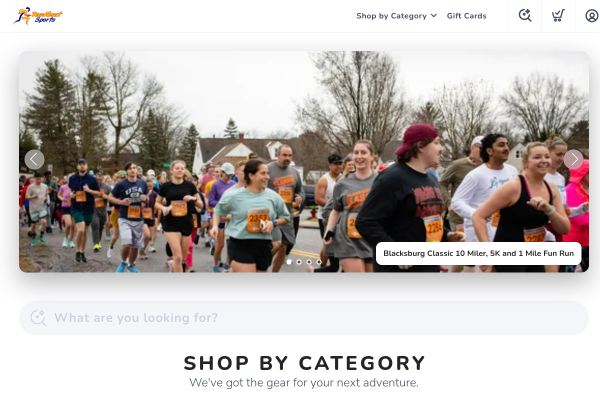Click the RunAbout Sports logo
The height and width of the screenshot is (400, 600).
click(x=38, y=16)
